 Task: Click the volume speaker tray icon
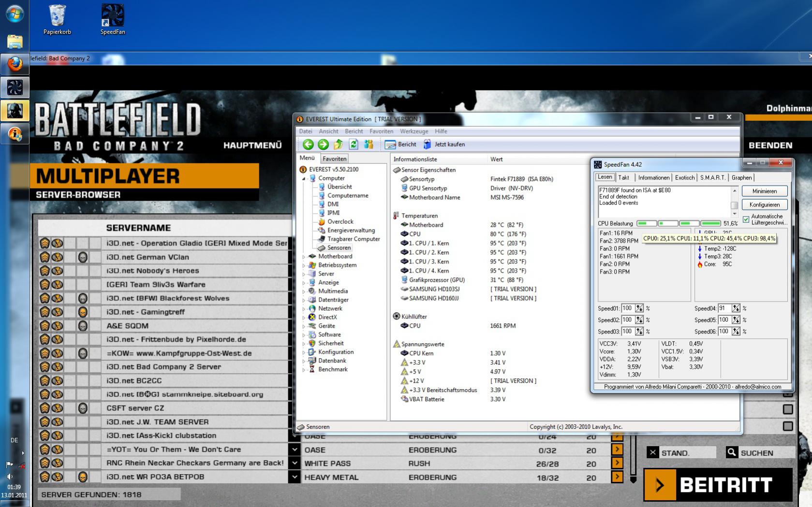(10, 476)
